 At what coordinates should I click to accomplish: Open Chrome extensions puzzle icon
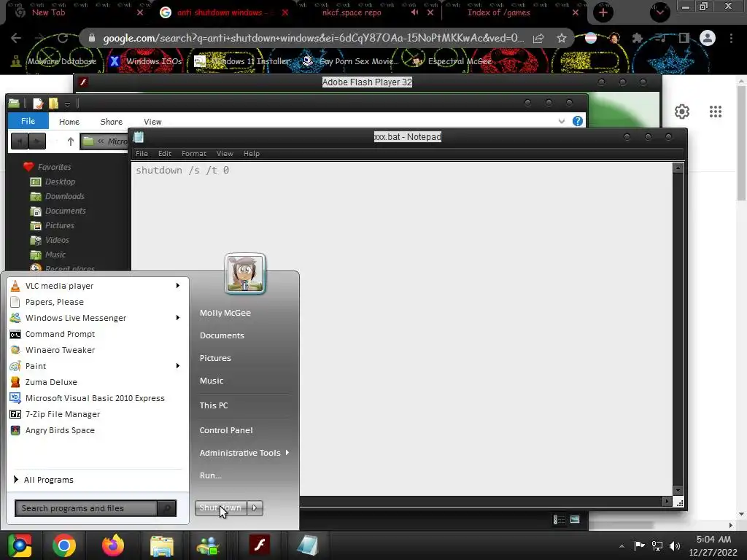pos(638,38)
